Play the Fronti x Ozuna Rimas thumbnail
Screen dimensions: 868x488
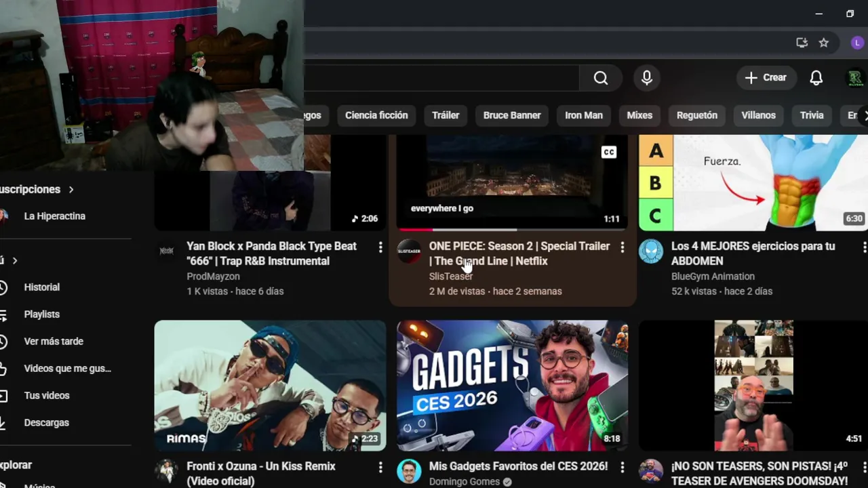pyautogui.click(x=270, y=386)
